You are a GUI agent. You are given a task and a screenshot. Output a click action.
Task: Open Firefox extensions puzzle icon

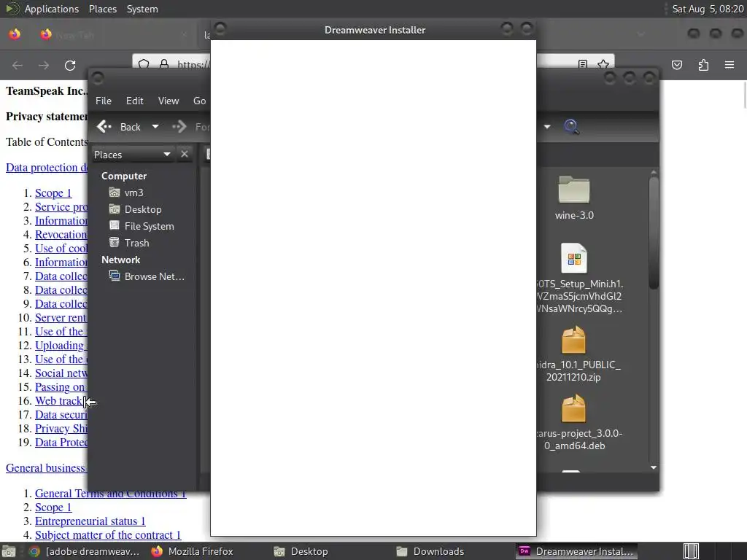703,65
